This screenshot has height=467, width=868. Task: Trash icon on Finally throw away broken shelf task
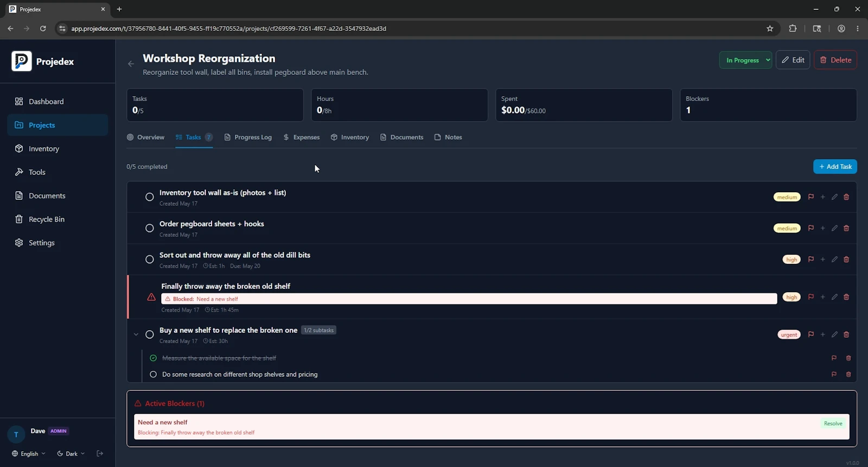tap(846, 297)
